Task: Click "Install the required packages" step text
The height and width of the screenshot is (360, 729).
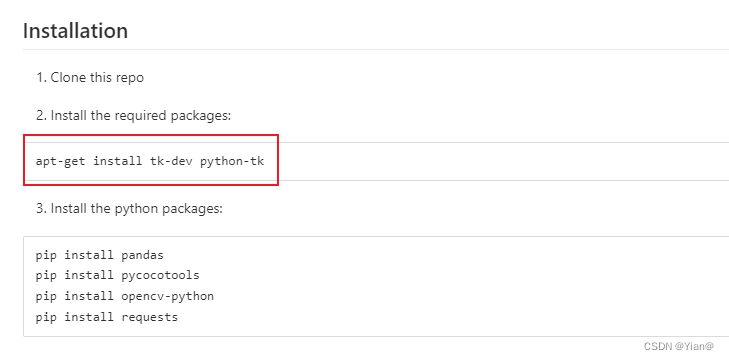Action: click(x=140, y=115)
